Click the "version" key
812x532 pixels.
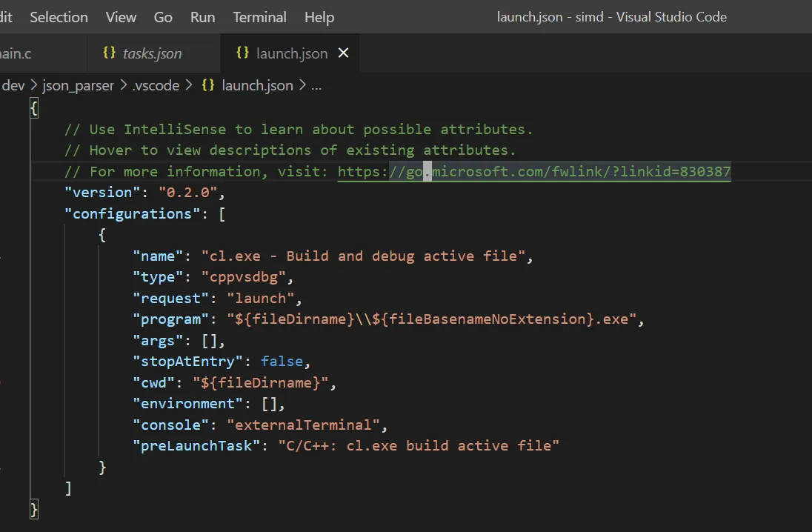pyautogui.click(x=102, y=192)
